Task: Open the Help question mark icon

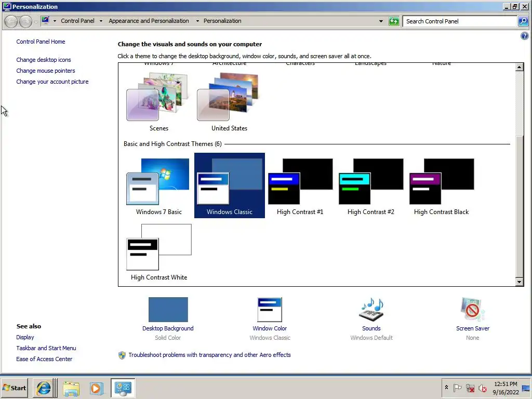Action: pyautogui.click(x=524, y=36)
